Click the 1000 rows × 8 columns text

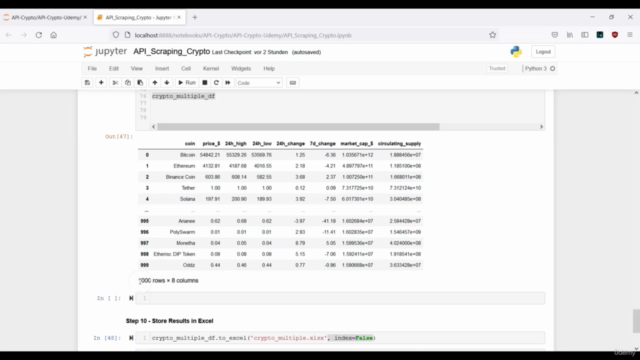pyautogui.click(x=169, y=281)
